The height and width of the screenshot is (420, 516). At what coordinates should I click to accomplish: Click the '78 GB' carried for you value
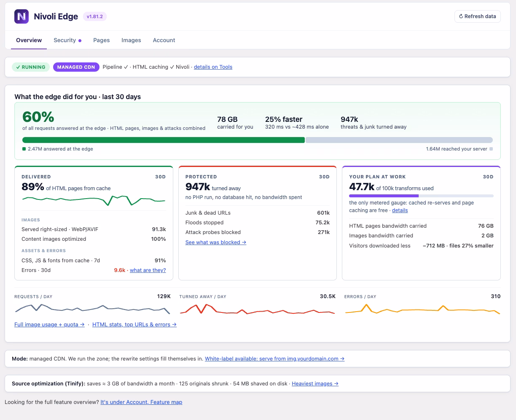(228, 119)
